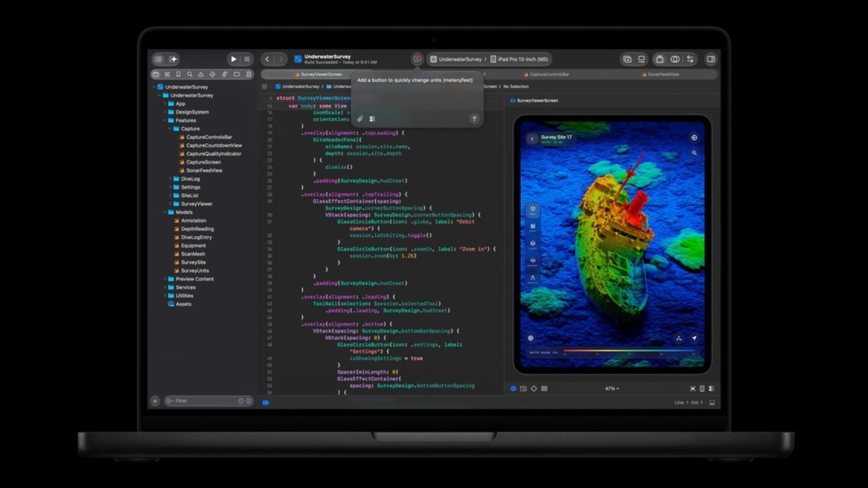Viewport: 868px width, 488px height.
Task: Open the library toolbar icon
Action: point(627,59)
